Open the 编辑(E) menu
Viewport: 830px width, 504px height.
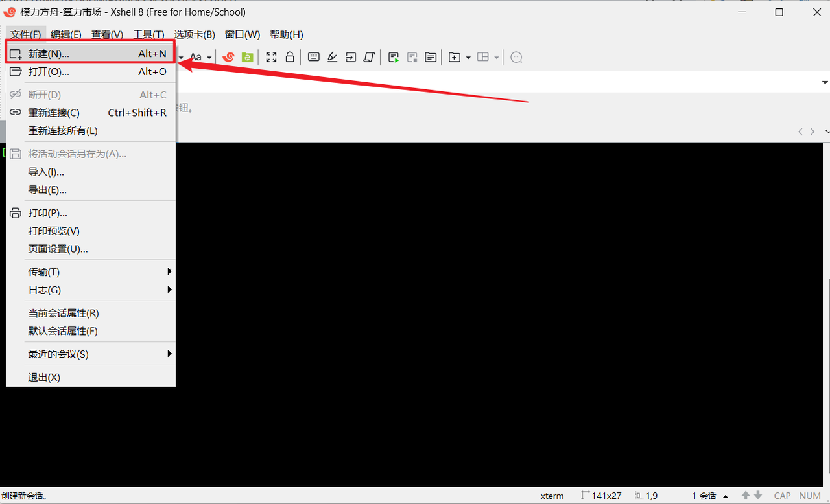(66, 34)
